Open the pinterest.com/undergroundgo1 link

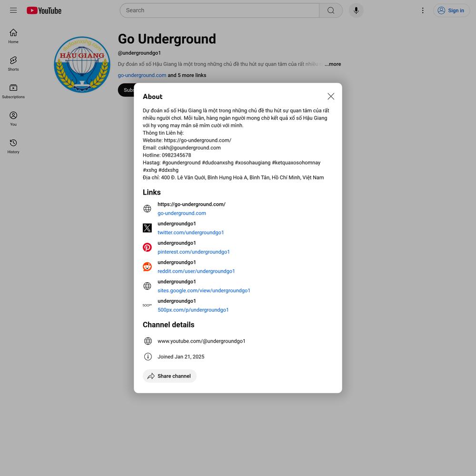193,252
